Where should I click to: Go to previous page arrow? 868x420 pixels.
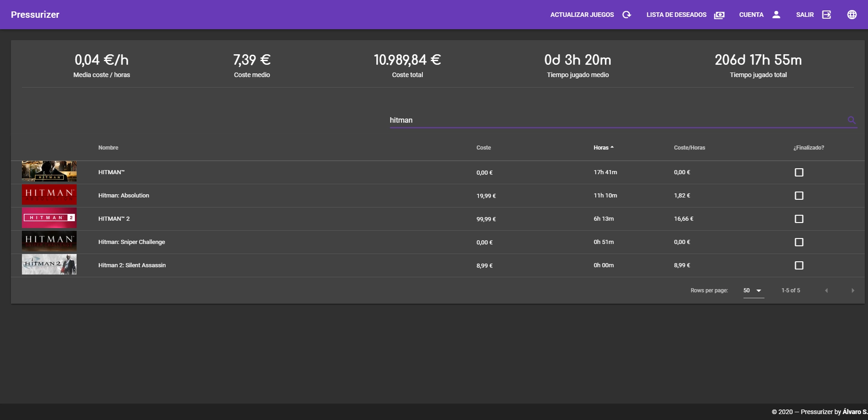[826, 290]
